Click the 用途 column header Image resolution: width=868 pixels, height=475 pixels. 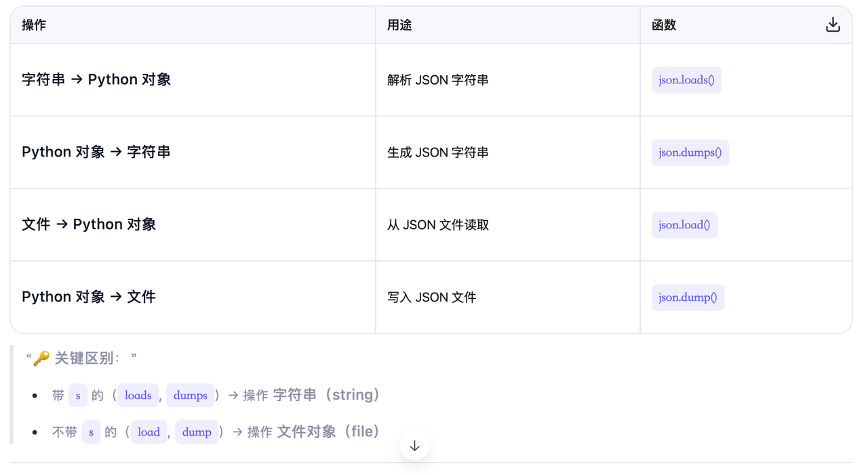(399, 25)
